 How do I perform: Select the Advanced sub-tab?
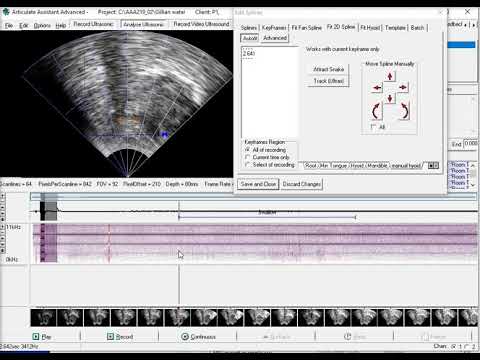coord(275,38)
